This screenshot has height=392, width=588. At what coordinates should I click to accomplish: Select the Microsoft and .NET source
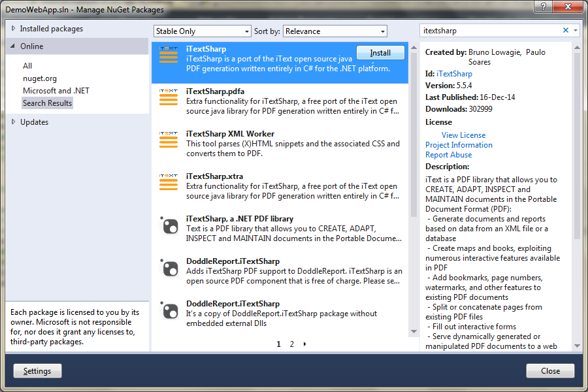56,91
